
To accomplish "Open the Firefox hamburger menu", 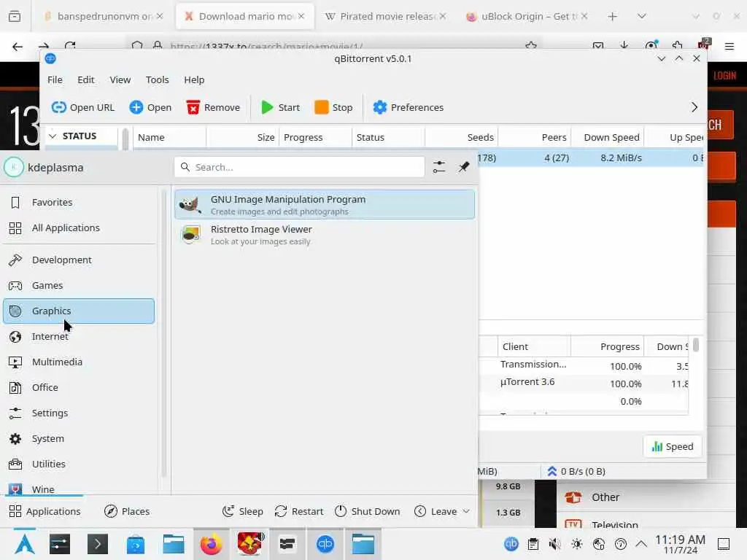I will click(x=729, y=46).
